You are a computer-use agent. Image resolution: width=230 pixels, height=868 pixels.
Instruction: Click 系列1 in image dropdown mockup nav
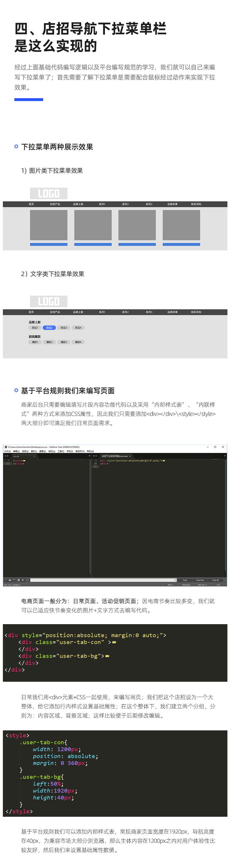coord(102,204)
